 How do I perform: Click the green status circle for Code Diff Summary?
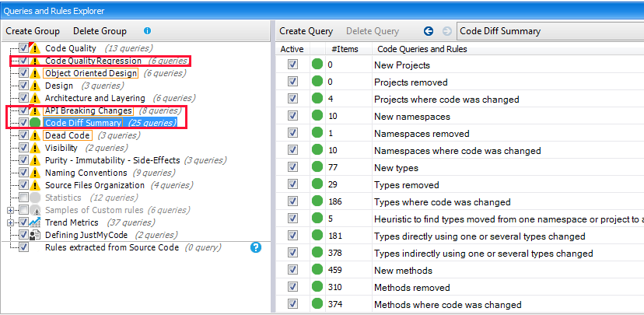pyautogui.click(x=35, y=123)
